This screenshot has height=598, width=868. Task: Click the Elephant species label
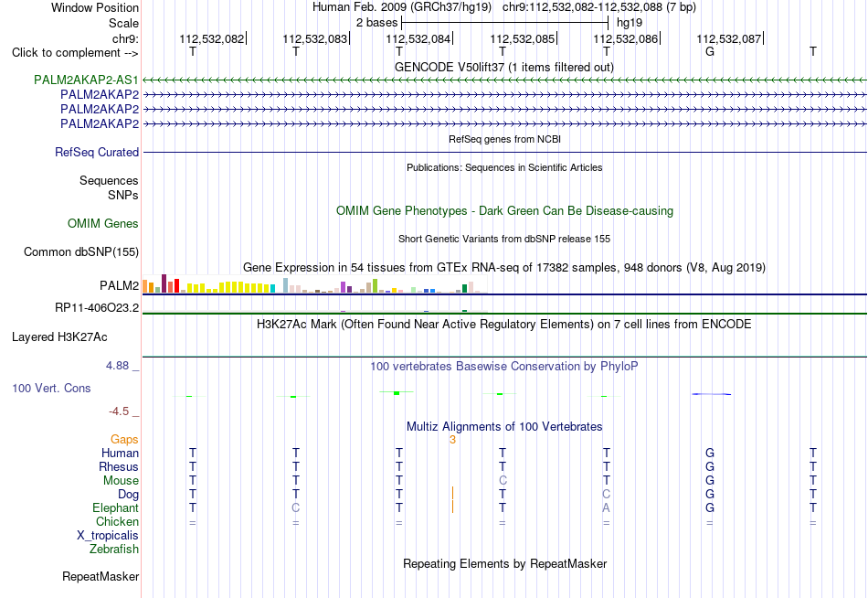116,508
